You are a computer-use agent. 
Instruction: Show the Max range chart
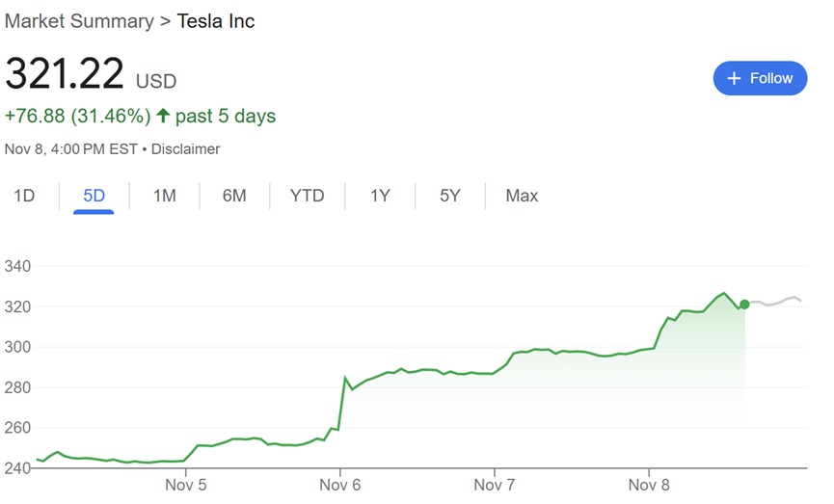click(522, 196)
